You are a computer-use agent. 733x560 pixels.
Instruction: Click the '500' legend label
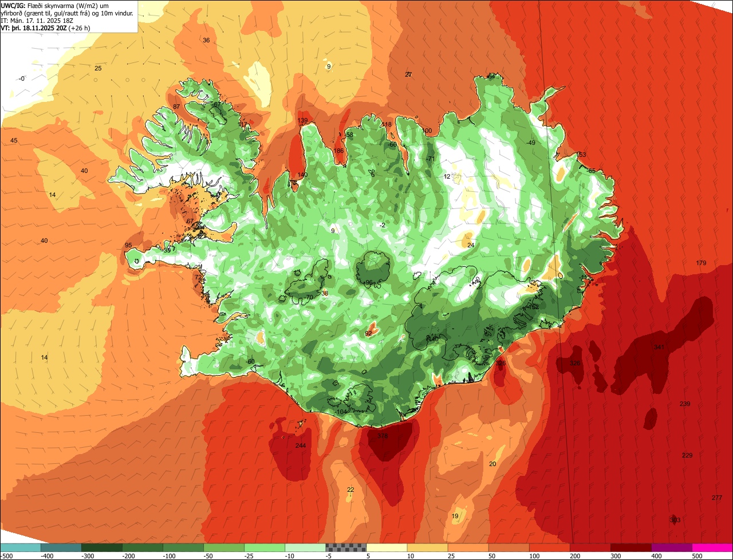[696, 555]
